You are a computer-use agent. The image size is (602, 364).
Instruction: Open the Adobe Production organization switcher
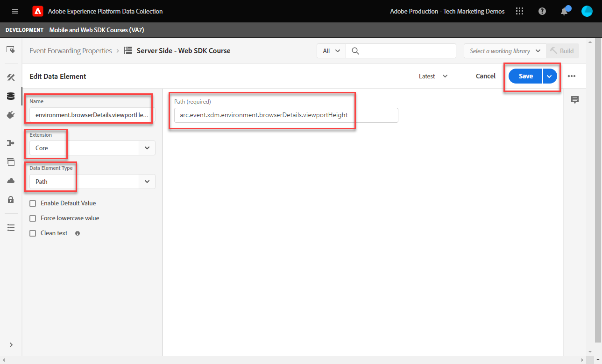(447, 11)
